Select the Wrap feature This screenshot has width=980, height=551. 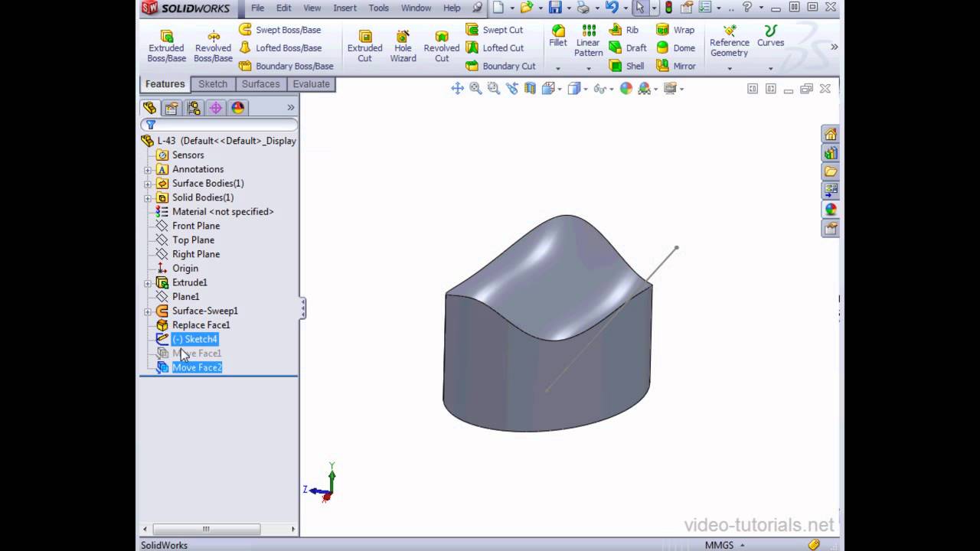(x=675, y=30)
